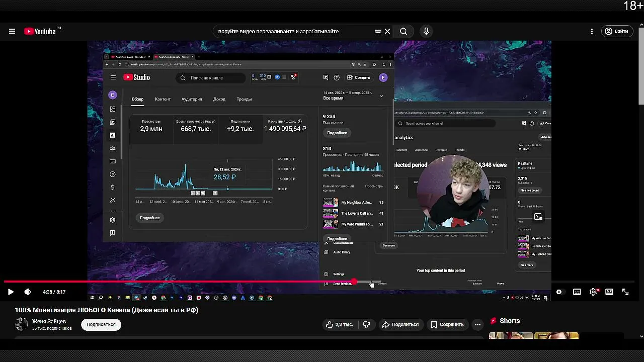Open the My Neighbor Aske... video row
The image size is (644, 362).
353,203
